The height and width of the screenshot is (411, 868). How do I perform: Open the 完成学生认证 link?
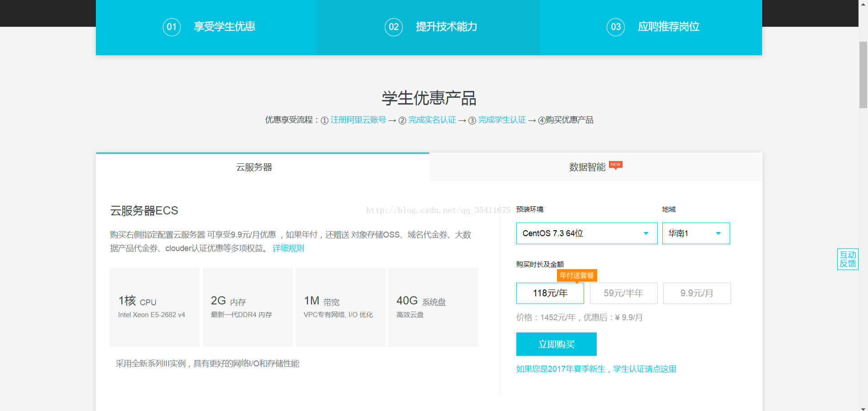502,120
